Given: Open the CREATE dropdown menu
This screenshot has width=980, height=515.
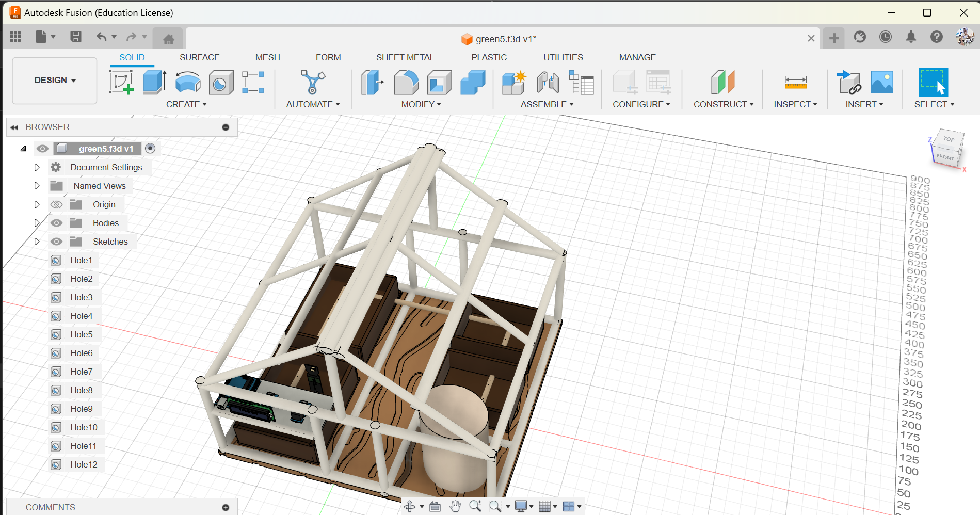Looking at the screenshot, I should [x=186, y=104].
